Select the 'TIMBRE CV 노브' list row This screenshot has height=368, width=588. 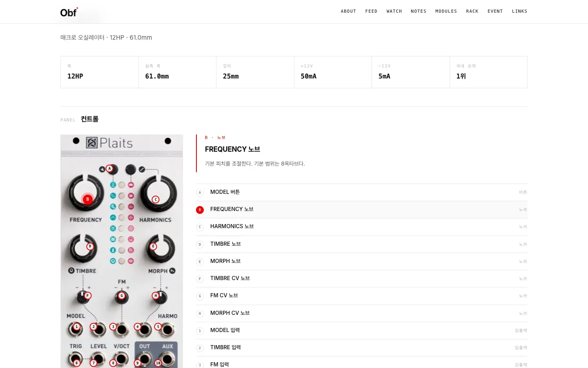click(x=362, y=278)
